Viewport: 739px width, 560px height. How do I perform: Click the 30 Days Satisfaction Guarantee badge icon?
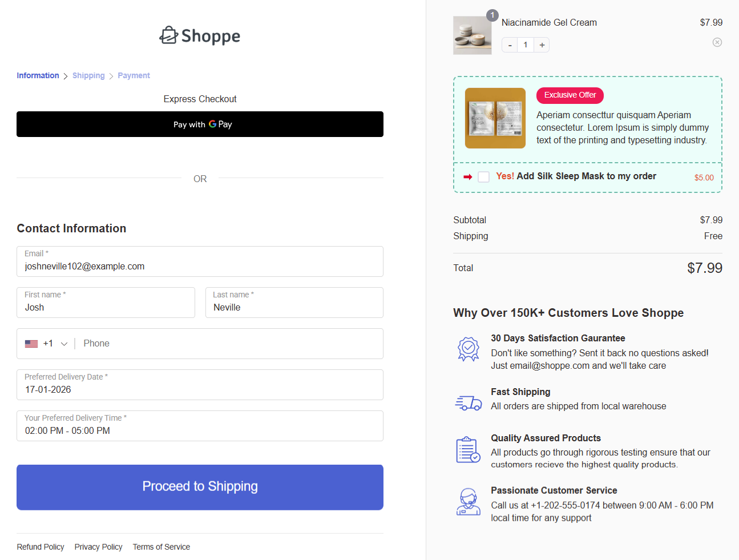469,348
